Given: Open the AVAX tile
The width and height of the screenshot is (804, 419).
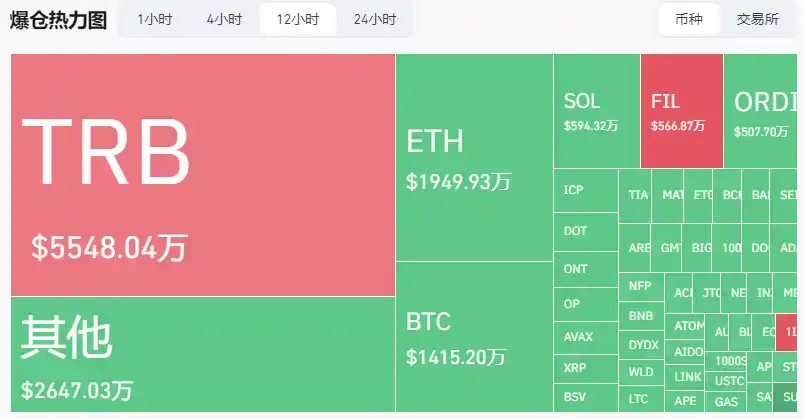Looking at the screenshot, I should pos(585,337).
